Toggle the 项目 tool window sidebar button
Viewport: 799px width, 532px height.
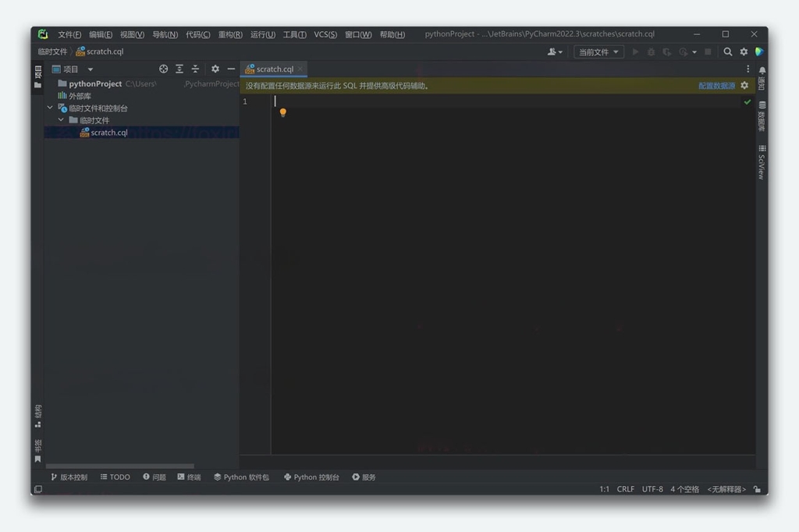[37, 76]
